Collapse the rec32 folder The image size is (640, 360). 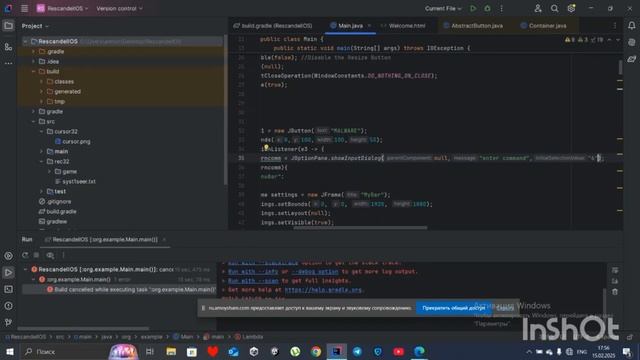point(41,161)
